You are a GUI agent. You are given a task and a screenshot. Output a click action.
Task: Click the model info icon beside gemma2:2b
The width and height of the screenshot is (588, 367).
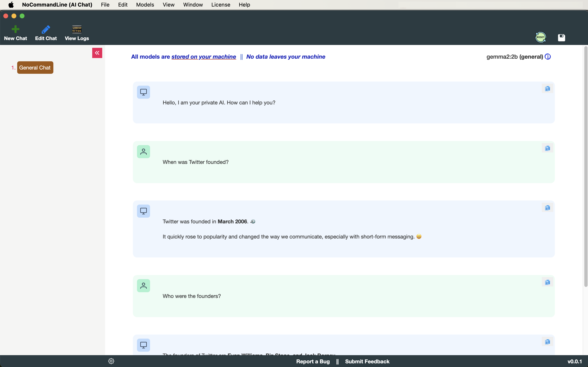tap(548, 57)
